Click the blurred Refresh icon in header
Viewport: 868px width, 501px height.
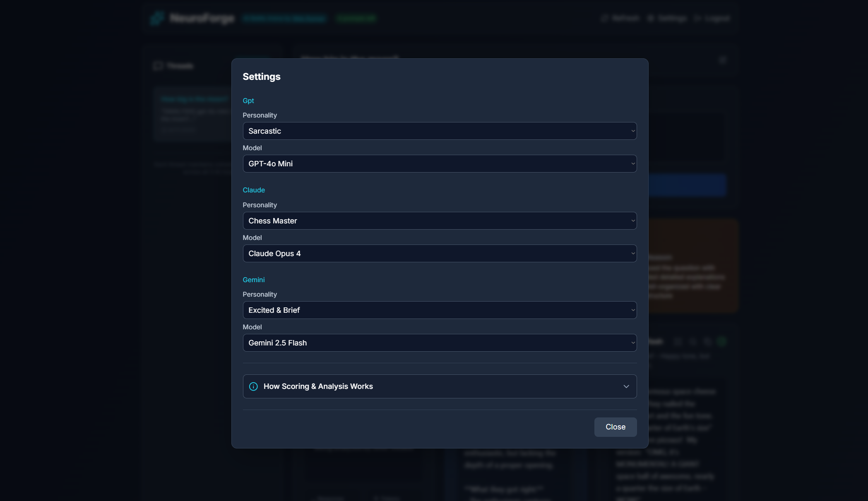pos(605,18)
